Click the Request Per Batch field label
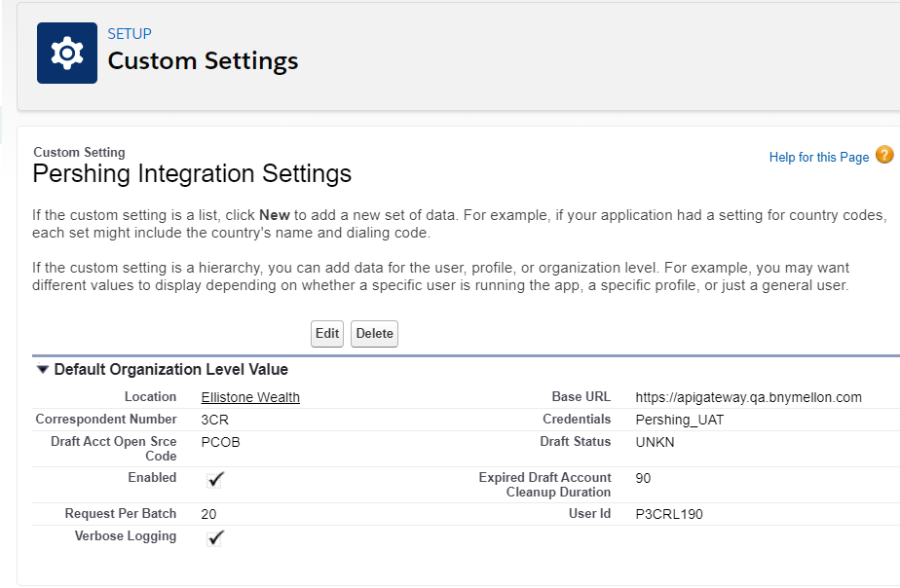900x588 pixels. tap(121, 513)
